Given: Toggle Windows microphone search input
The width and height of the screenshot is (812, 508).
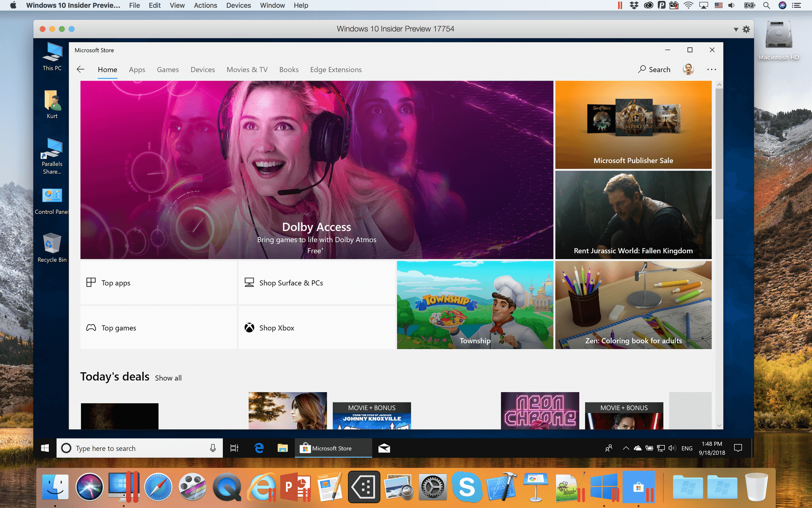Looking at the screenshot, I should pyautogui.click(x=212, y=448).
